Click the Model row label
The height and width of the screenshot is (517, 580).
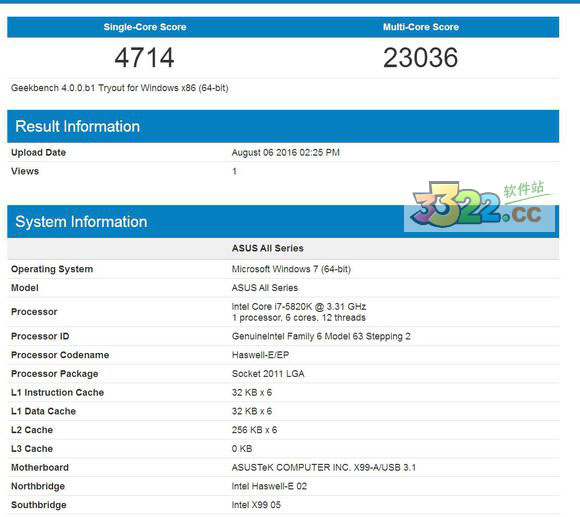(x=25, y=288)
